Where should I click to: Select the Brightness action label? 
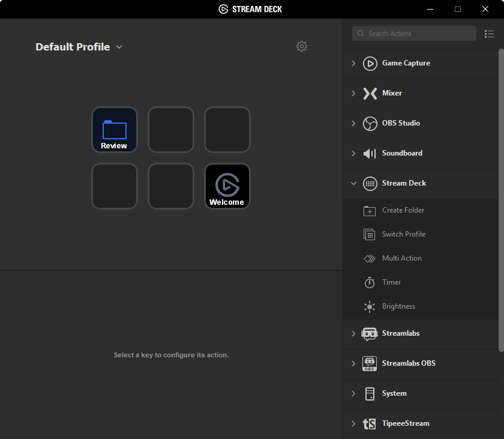tap(398, 306)
